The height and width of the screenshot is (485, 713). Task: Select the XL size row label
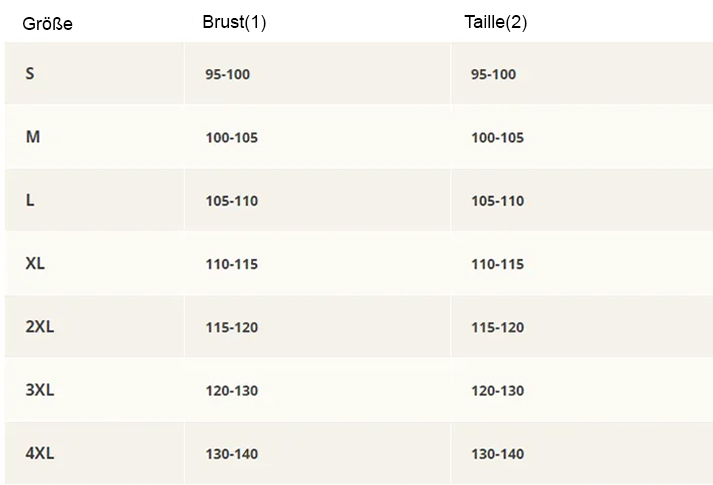point(35,263)
